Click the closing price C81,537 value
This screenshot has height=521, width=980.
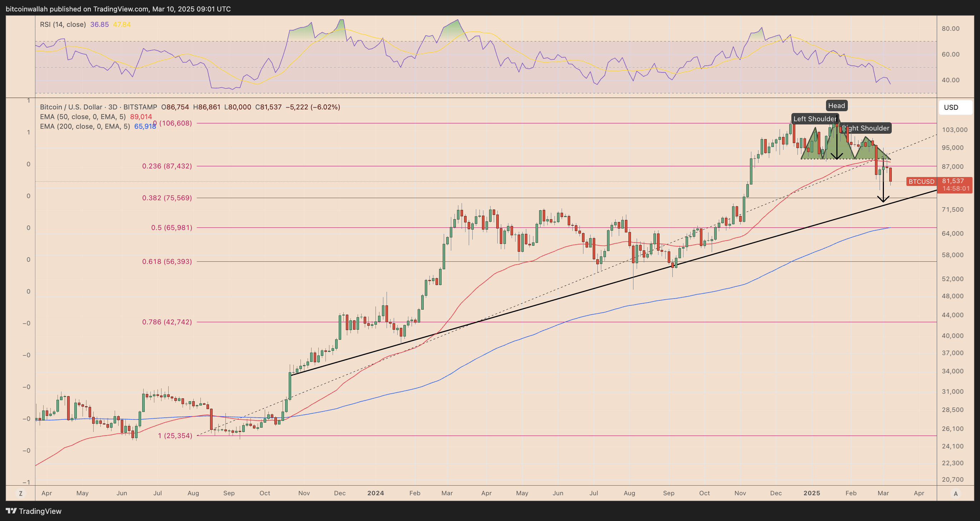[x=268, y=107]
